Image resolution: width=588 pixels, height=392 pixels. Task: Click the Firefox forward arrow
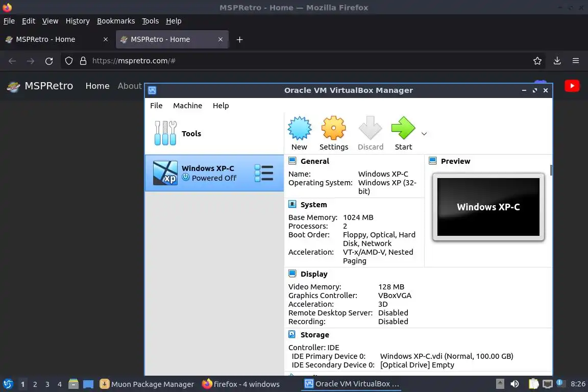pos(31,61)
